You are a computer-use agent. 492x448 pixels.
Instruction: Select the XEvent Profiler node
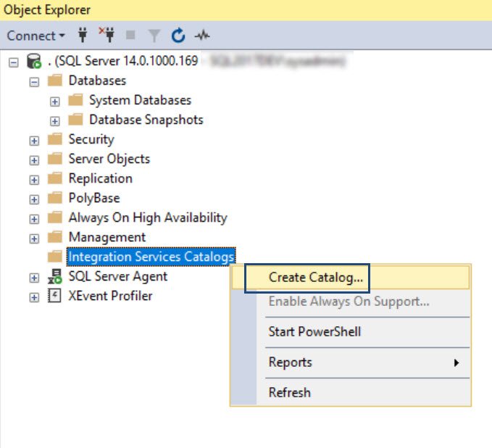110,296
